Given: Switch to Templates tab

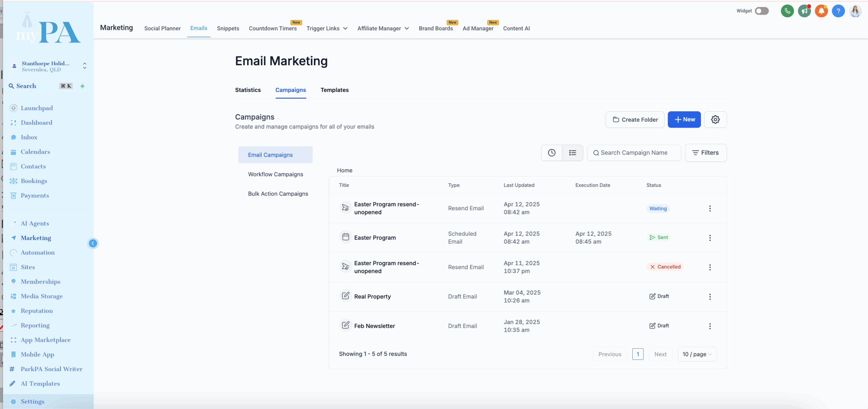Looking at the screenshot, I should (x=335, y=90).
